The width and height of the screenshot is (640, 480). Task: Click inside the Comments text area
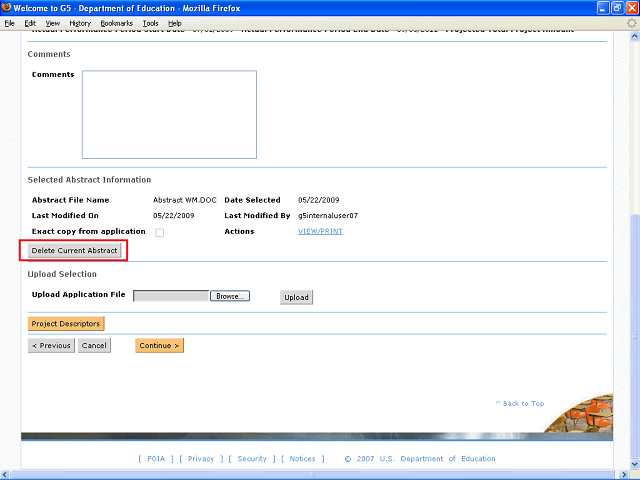click(169, 114)
